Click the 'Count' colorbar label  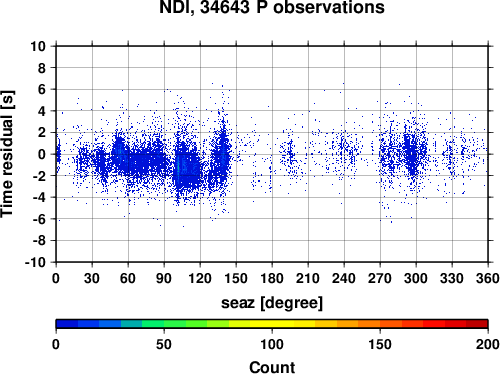point(272,367)
